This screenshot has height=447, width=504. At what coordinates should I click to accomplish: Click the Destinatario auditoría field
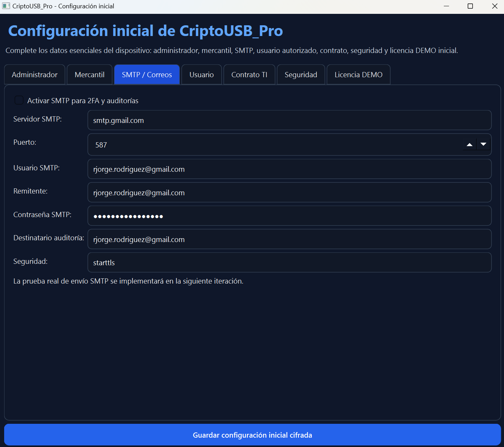click(290, 239)
